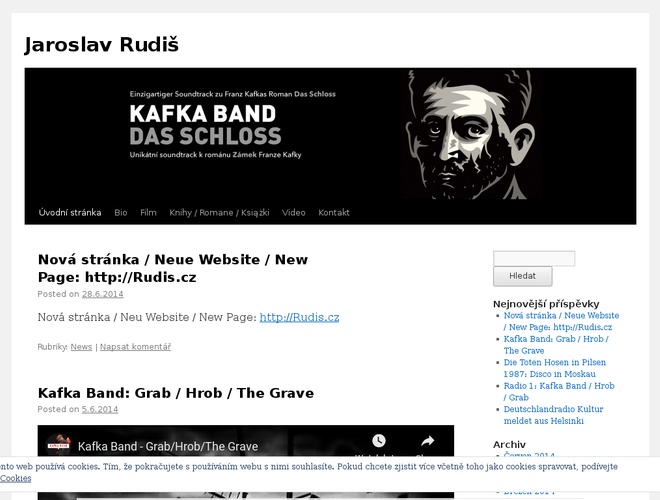Image resolution: width=660 pixels, height=500 pixels.
Task: Open the Kafka Band video title link
Action: click(x=168, y=446)
